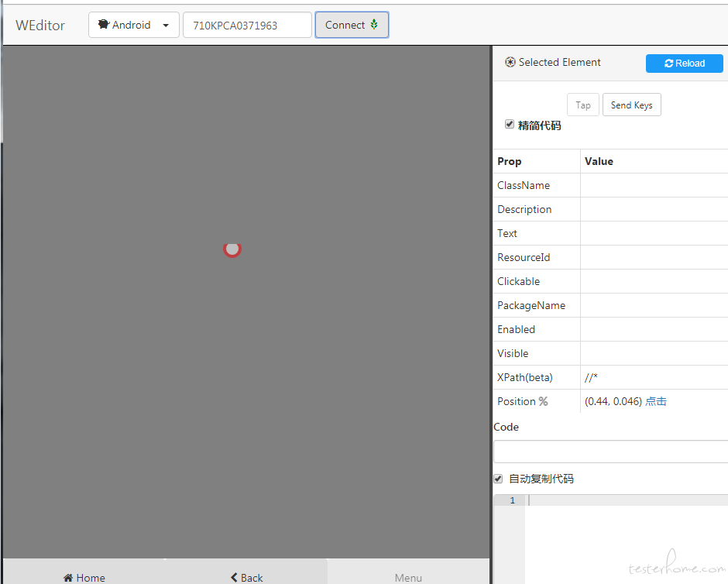
Task: Toggle the 自动复制代码 checkbox
Action: 498,479
